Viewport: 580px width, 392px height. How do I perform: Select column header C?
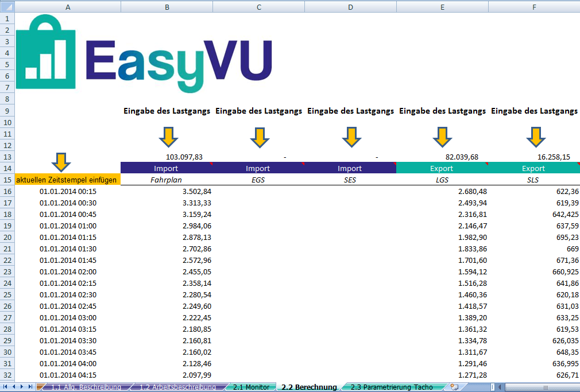(259, 7)
